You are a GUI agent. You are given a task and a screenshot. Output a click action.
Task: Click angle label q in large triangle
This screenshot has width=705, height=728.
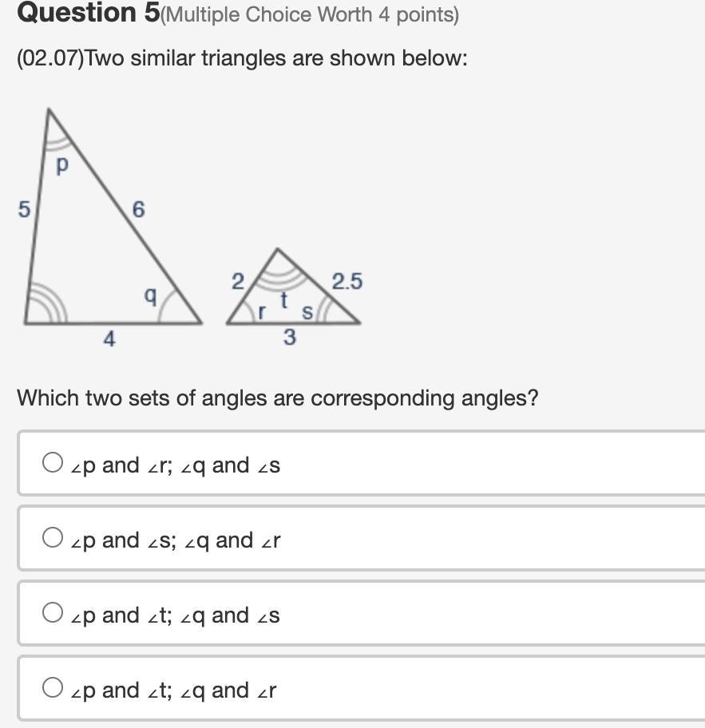(x=150, y=295)
